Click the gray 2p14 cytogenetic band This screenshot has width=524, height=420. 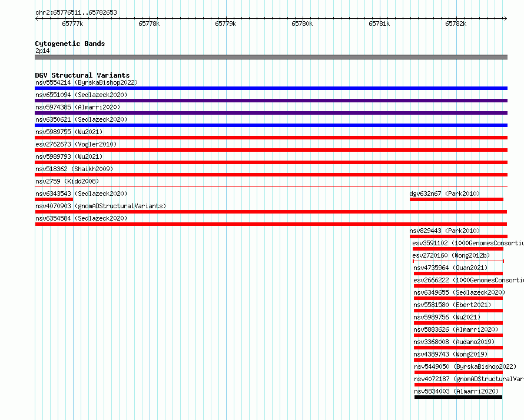[271, 57]
